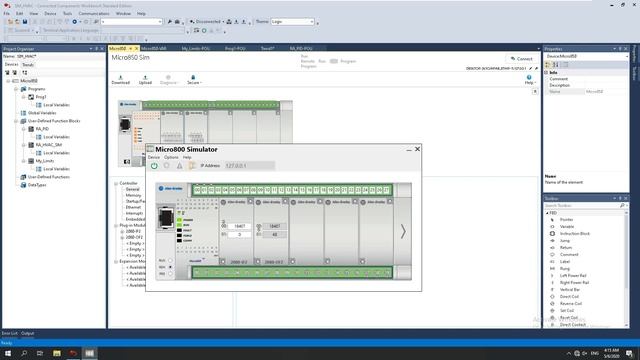This screenshot has width=640, height=360.
Task: Select Direct Coil in Toolbox
Action: [569, 297]
